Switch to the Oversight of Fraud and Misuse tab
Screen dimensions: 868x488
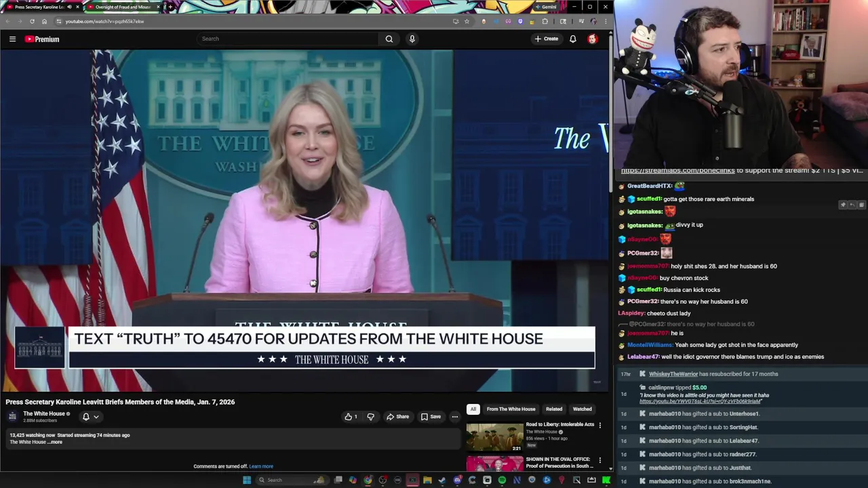(123, 7)
